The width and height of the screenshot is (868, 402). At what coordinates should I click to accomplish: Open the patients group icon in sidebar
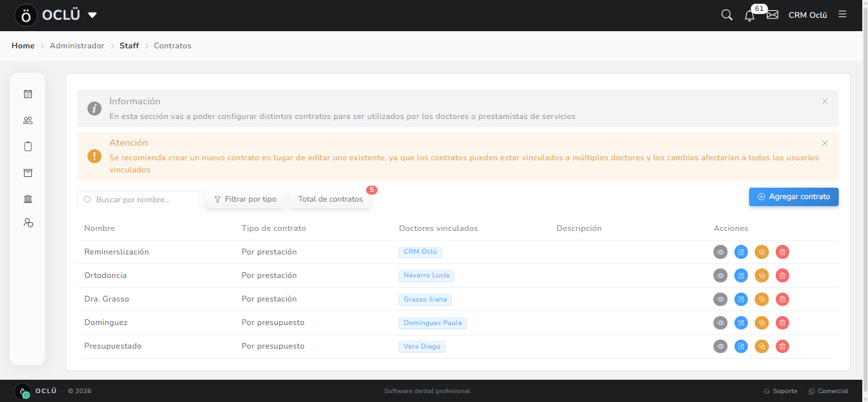[28, 120]
